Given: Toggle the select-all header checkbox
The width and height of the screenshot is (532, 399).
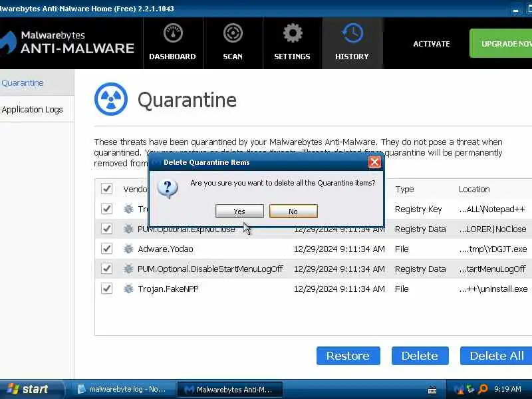Looking at the screenshot, I should (106, 188).
